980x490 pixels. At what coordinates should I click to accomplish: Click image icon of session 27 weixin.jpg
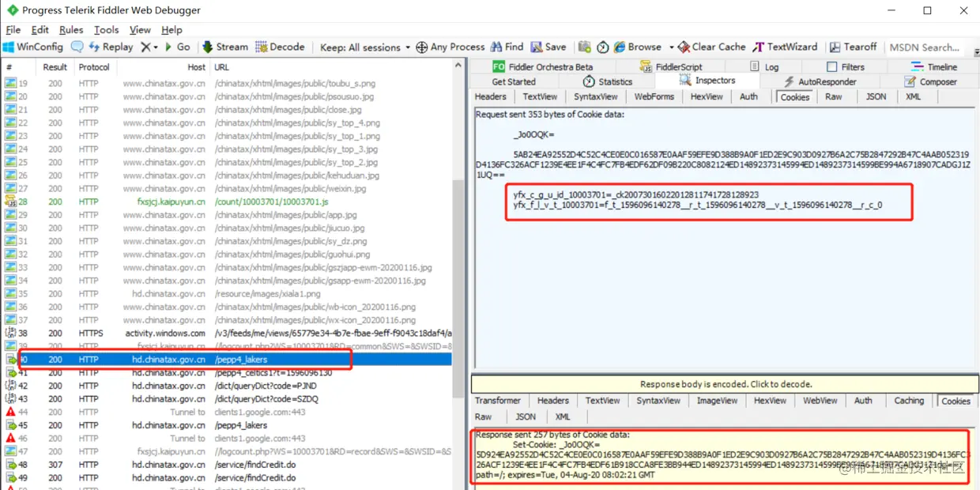point(10,188)
